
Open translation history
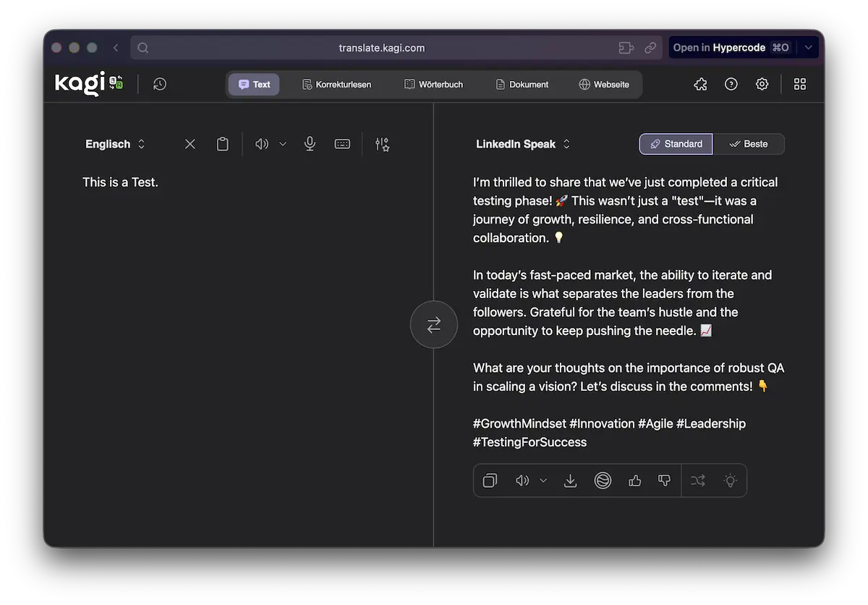(160, 84)
